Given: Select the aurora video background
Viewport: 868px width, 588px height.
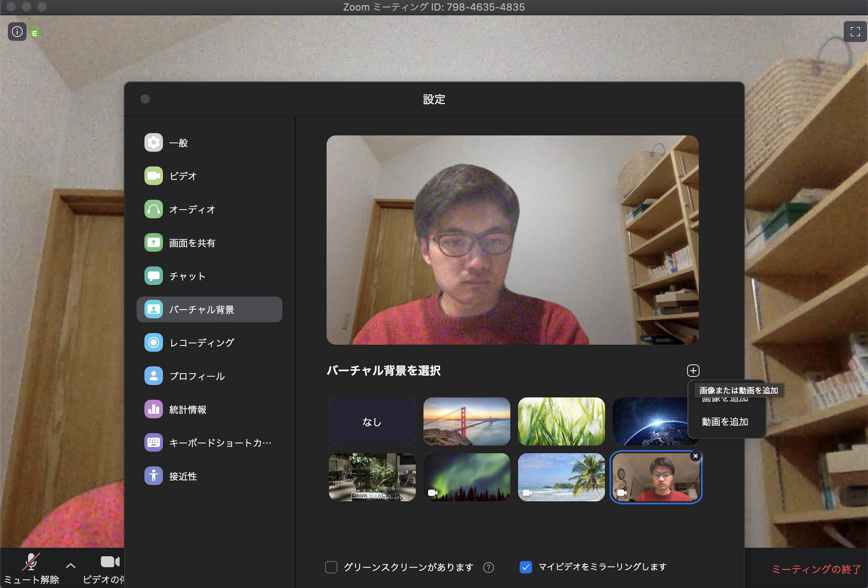Looking at the screenshot, I should [x=467, y=477].
